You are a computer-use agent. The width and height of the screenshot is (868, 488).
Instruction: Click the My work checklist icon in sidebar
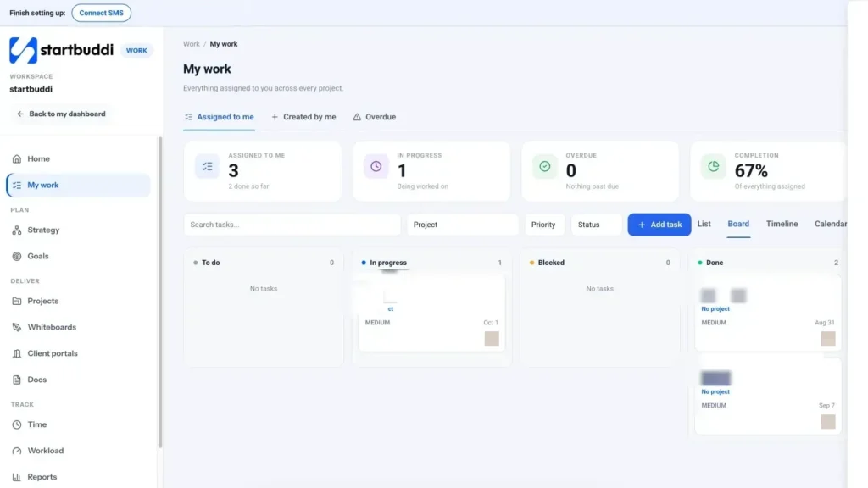click(17, 186)
